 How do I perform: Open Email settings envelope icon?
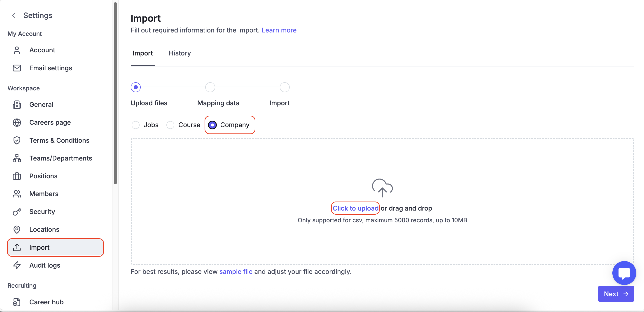(x=17, y=68)
